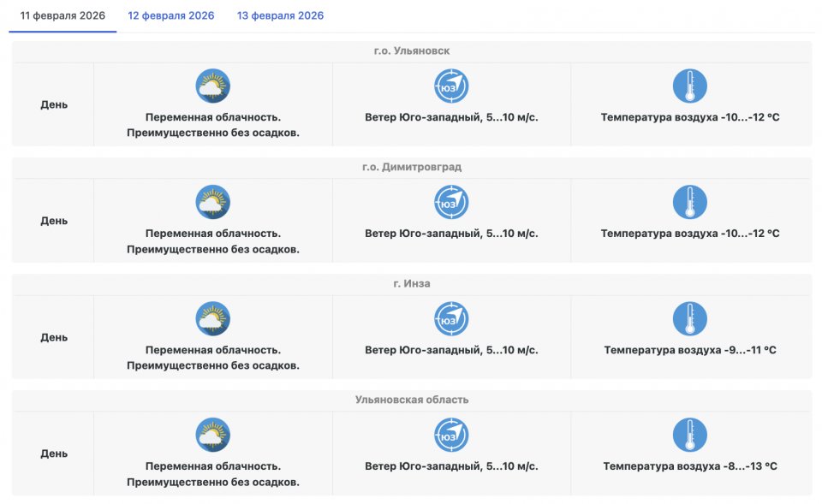The width and height of the screenshot is (822, 504).
Task: Click temperature text -8...-13 °C for Ульяновская область
Action: click(690, 466)
